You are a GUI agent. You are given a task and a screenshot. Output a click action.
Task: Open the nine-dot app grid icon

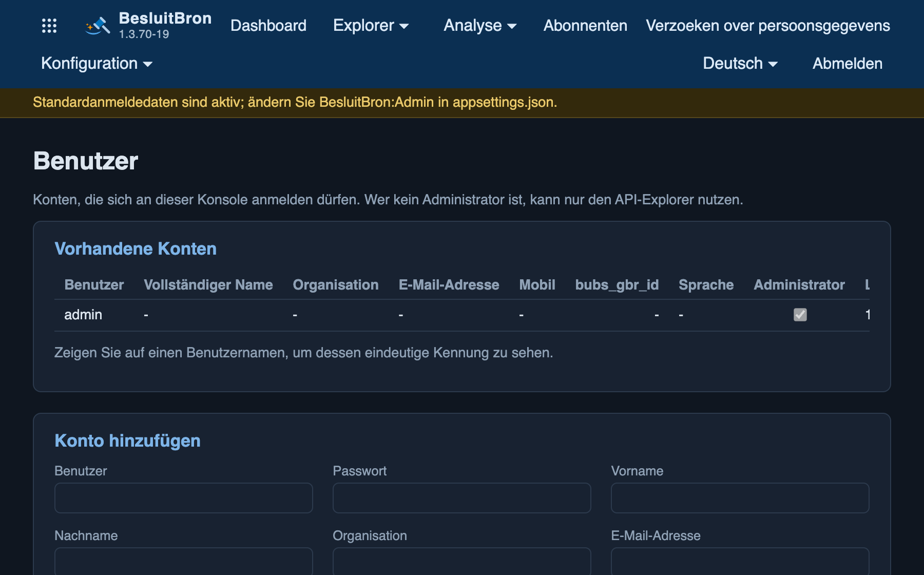click(x=49, y=26)
